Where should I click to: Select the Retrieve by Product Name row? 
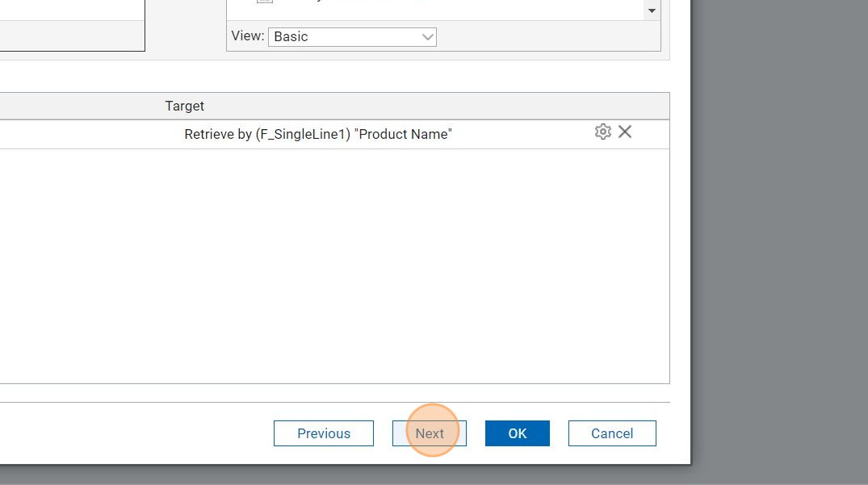(318, 134)
